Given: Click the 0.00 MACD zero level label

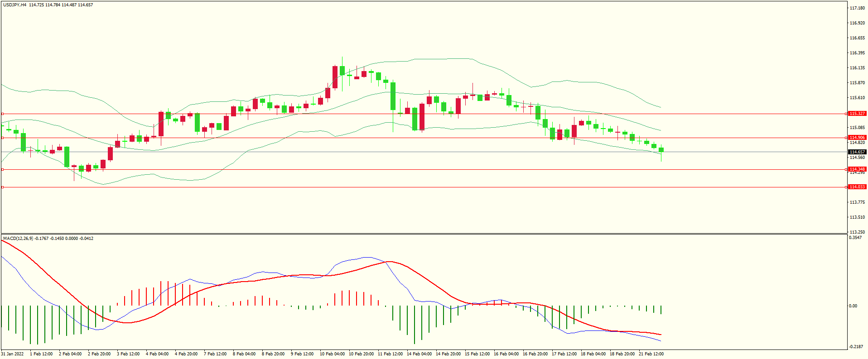Looking at the screenshot, I should tap(853, 306).
